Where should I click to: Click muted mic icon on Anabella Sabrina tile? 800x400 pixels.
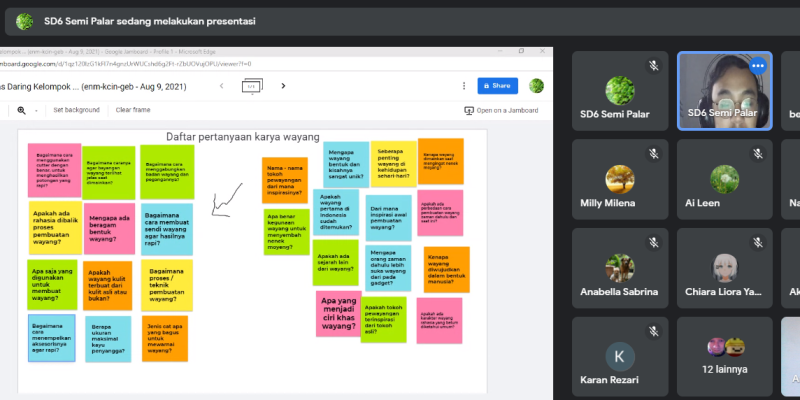tap(654, 242)
